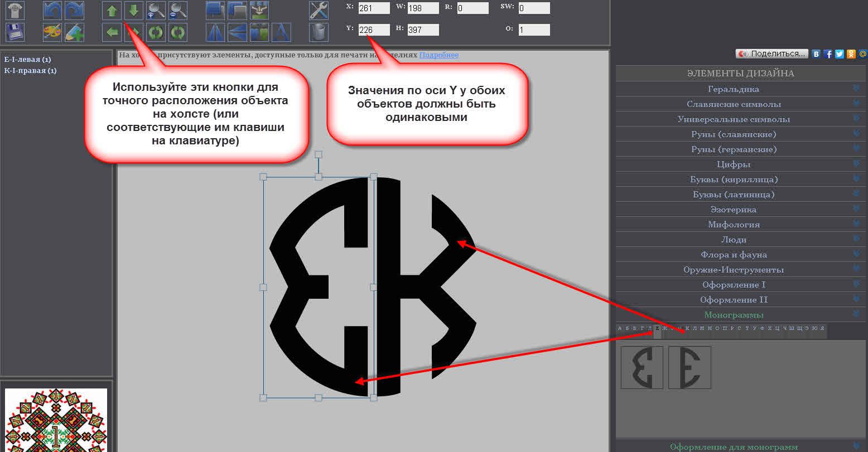Click the zoom in magnifier
This screenshot has height=452, width=868.
[x=156, y=11]
